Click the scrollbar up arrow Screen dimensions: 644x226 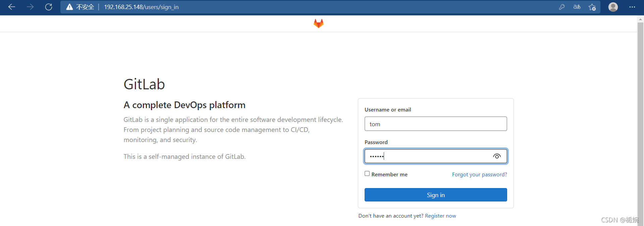click(640, 19)
